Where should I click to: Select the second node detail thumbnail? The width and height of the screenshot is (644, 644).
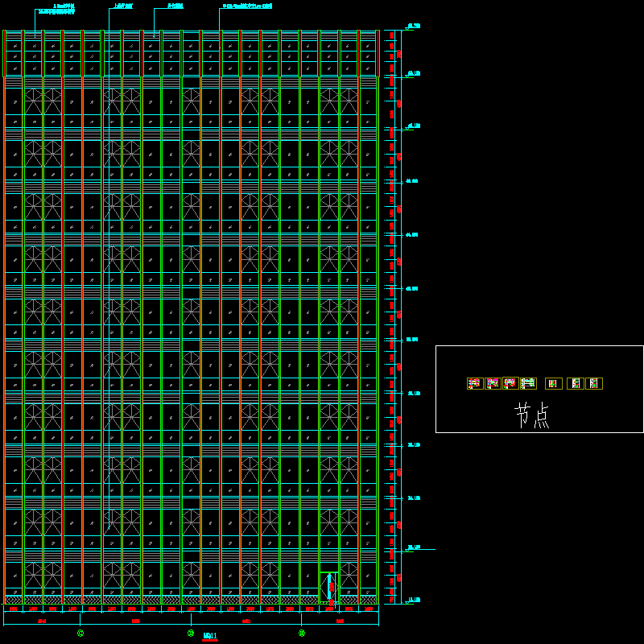point(493,383)
